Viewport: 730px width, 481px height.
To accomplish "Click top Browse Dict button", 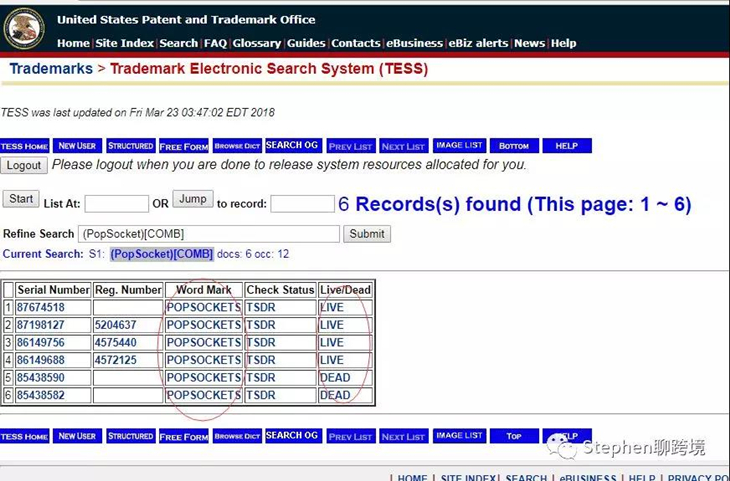I will click(237, 146).
